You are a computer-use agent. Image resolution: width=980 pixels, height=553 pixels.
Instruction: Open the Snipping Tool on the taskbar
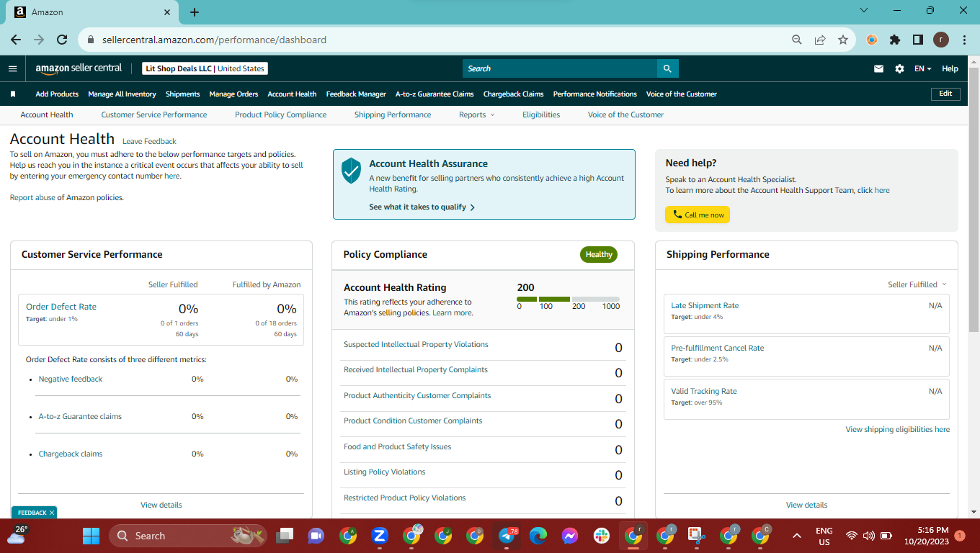(696, 536)
